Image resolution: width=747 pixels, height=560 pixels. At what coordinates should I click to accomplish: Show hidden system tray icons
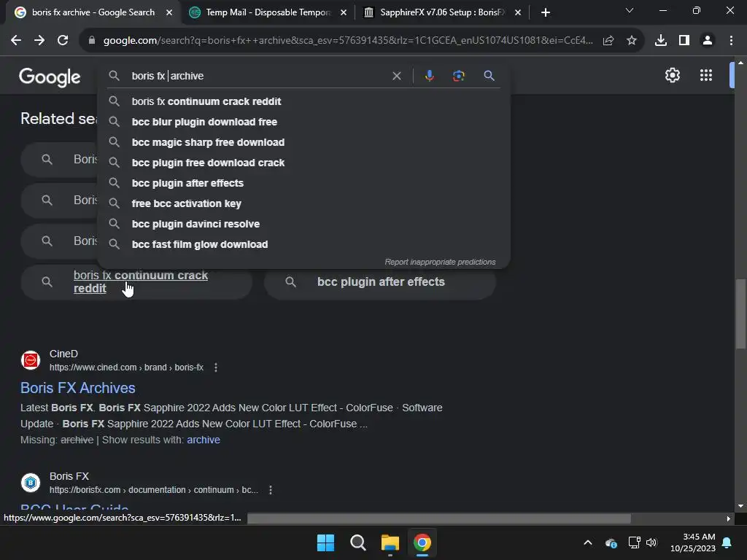[x=588, y=542]
